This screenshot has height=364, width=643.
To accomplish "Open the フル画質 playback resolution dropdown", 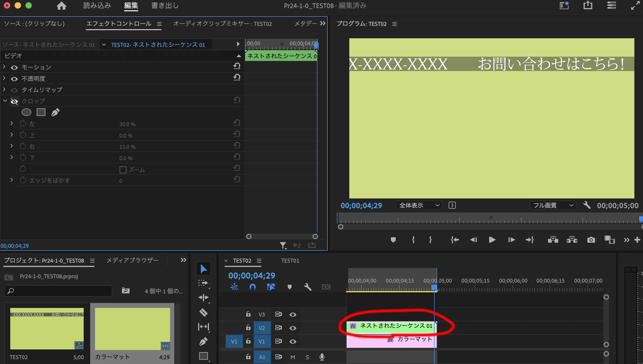I will [x=553, y=205].
